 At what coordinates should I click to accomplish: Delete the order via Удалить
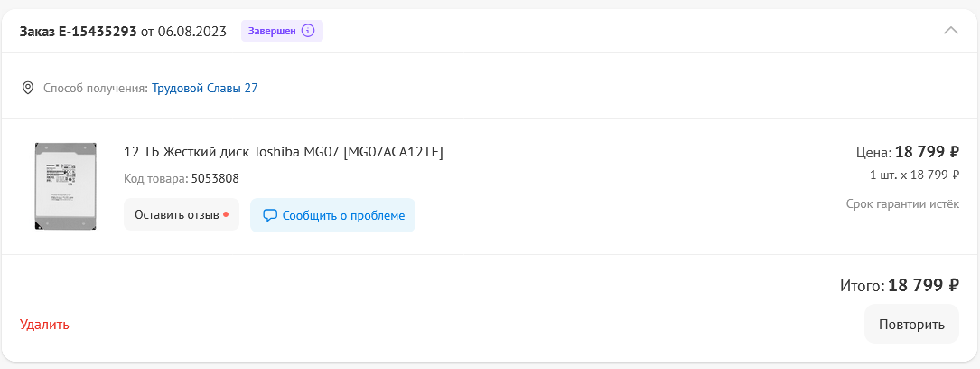pos(44,325)
